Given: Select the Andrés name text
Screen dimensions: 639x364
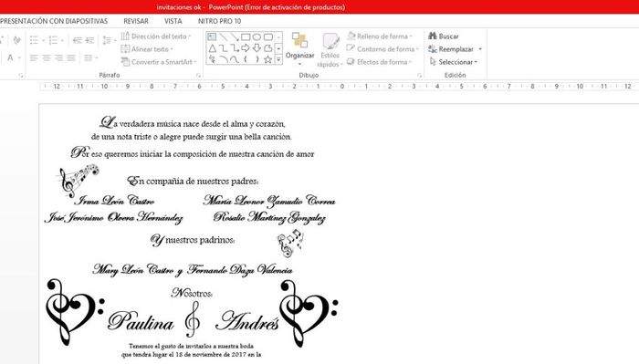Looking at the screenshot, I should point(248,321).
